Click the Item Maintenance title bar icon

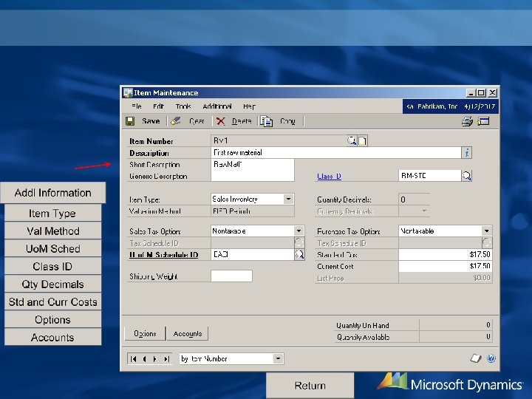pyautogui.click(x=128, y=92)
